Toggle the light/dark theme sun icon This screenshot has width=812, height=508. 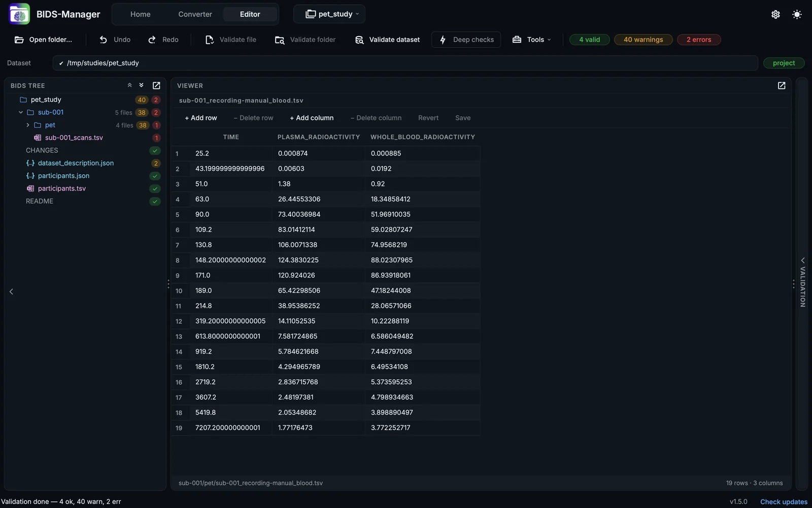click(797, 14)
